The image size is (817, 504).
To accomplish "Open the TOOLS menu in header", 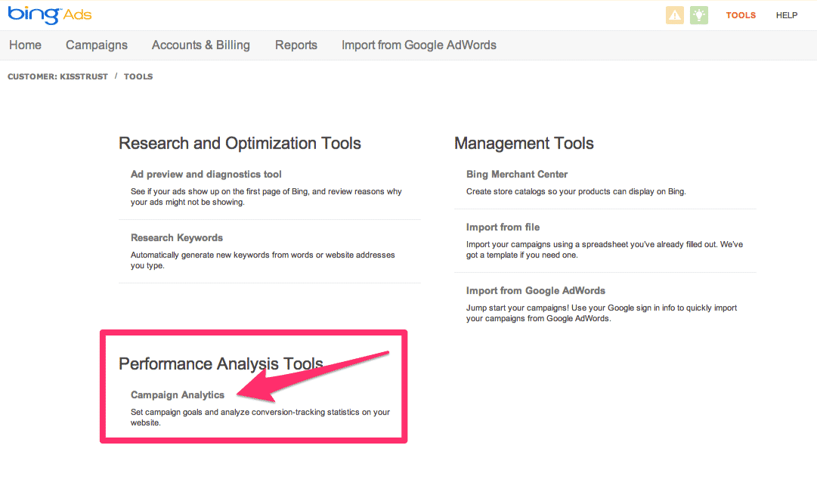I will click(x=741, y=15).
